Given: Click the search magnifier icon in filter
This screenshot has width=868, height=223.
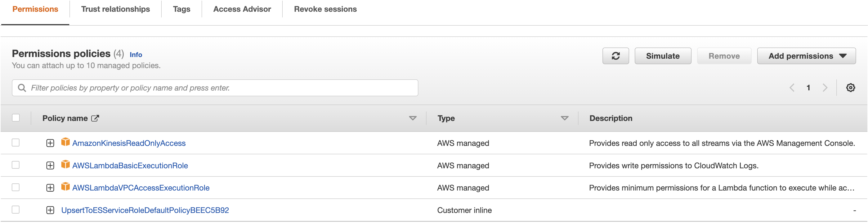Looking at the screenshot, I should 22,88.
